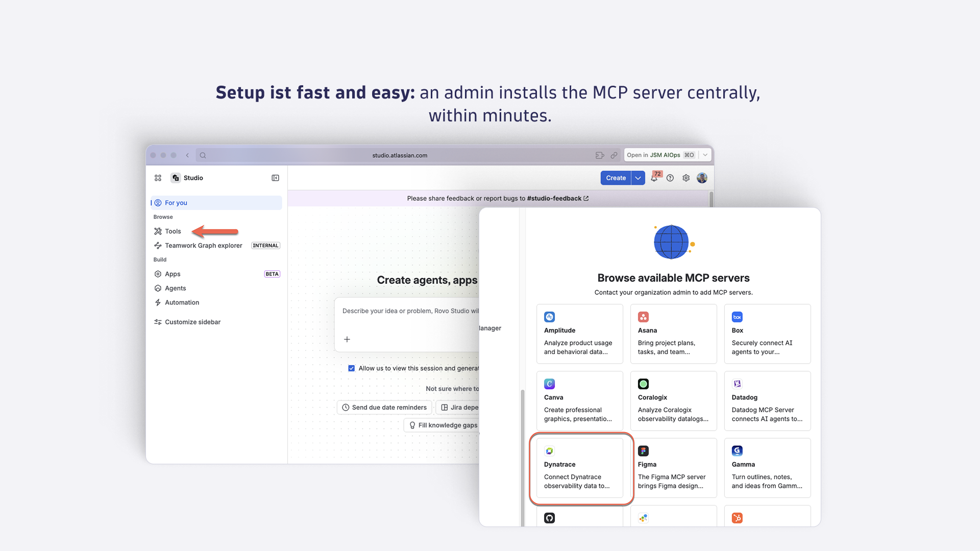Click the Canva card title
Image resolution: width=980 pixels, height=551 pixels.
554,397
